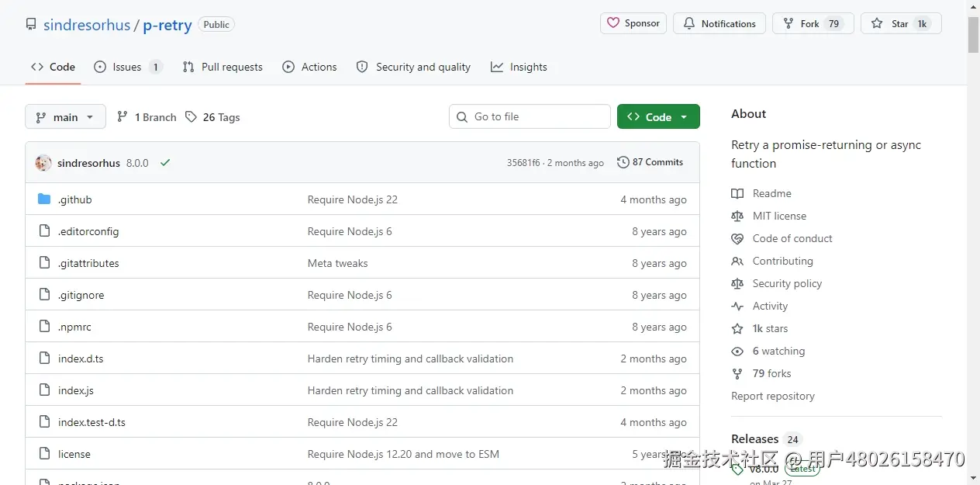Click the shield icon of Security tab
The height and width of the screenshot is (485, 980).
362,67
